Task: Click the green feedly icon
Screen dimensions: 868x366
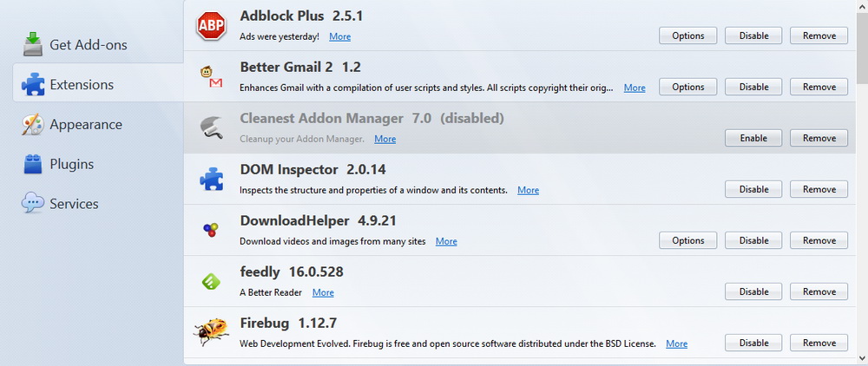Action: (x=211, y=282)
